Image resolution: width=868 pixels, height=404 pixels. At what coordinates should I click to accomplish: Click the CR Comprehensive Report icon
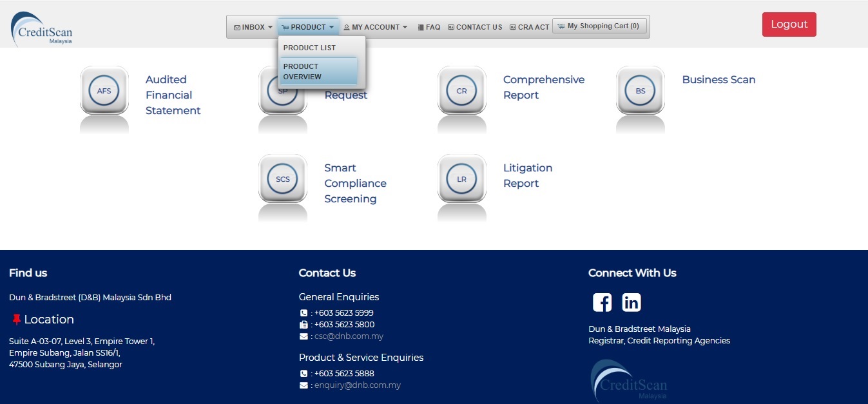point(462,91)
